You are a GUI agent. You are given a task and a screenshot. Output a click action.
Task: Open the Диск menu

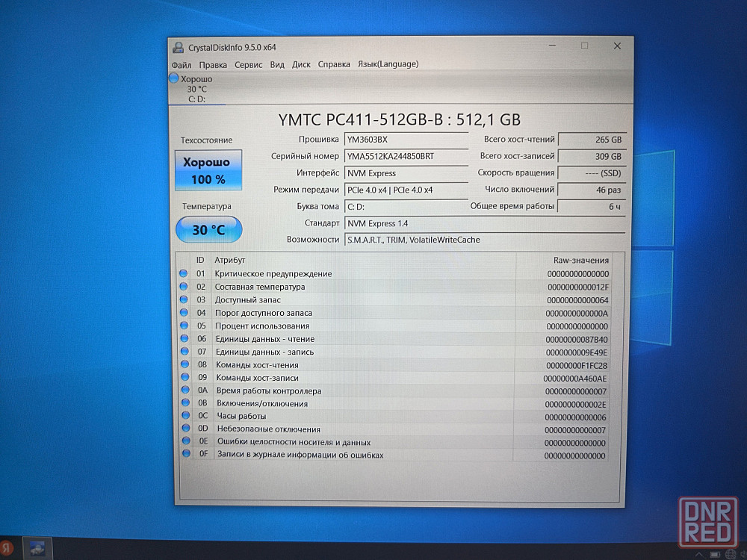[x=301, y=64]
